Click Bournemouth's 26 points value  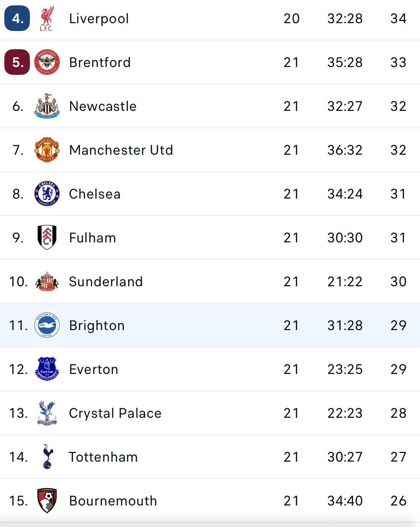(x=398, y=501)
